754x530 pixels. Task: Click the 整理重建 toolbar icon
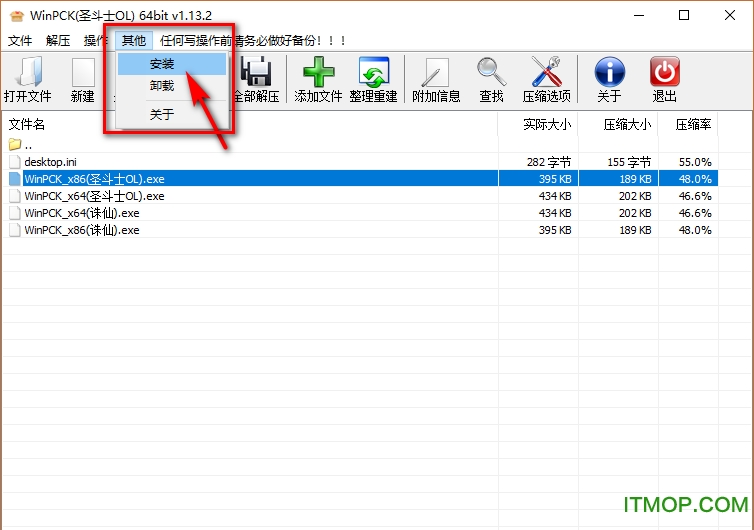coord(374,72)
